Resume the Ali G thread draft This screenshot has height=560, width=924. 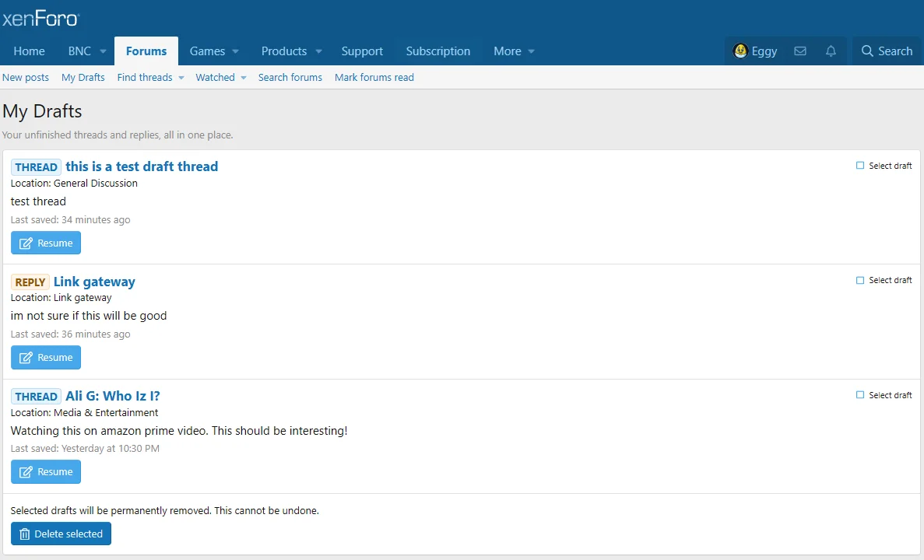[46, 471]
